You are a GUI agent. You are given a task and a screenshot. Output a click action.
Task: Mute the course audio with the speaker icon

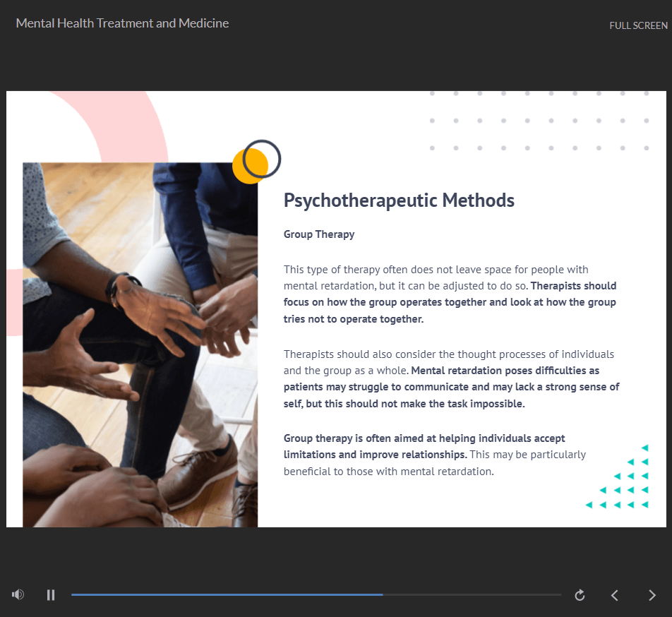click(x=18, y=594)
